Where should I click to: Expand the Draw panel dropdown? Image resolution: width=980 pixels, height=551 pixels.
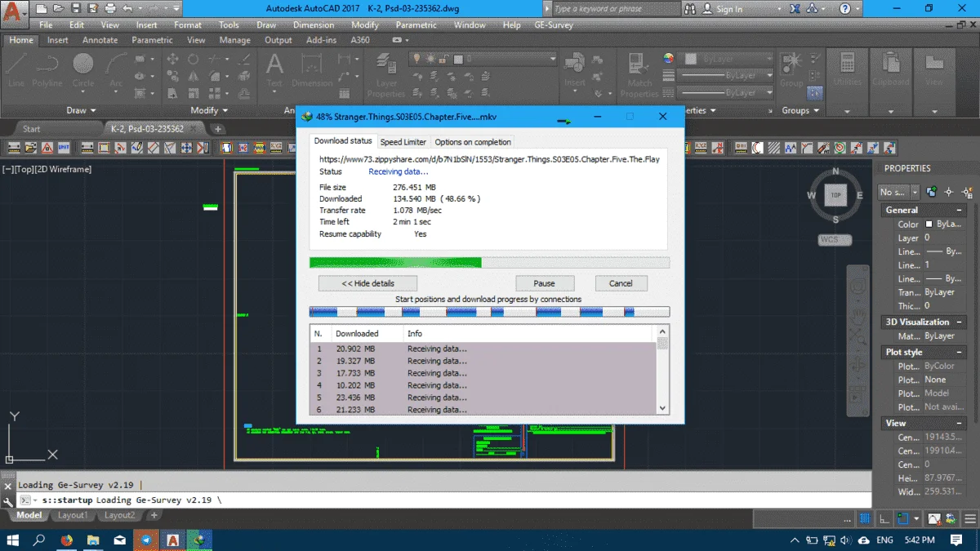point(81,110)
